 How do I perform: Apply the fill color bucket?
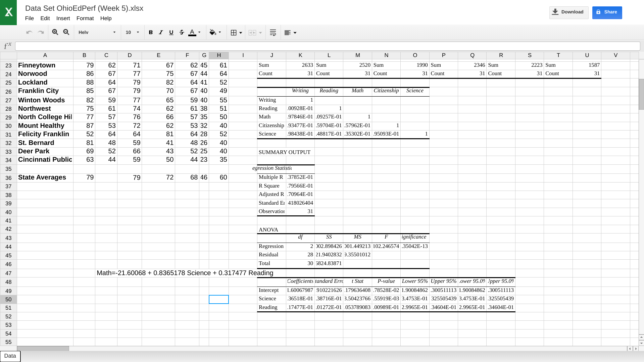tap(213, 33)
